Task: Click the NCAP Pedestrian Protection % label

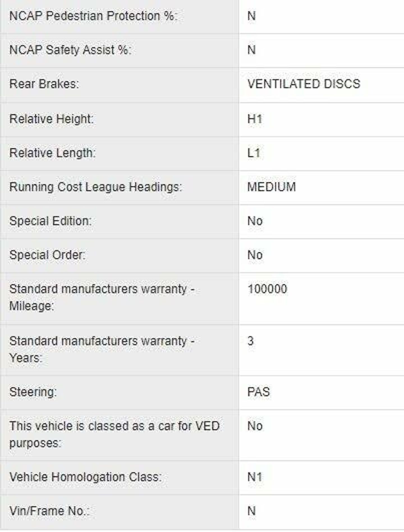Action: click(x=93, y=16)
